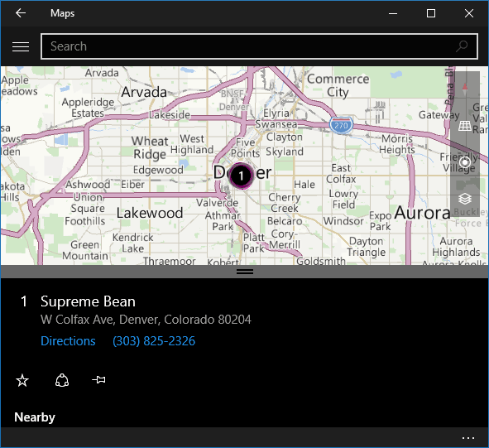Click the address W Colfax Ave text
This screenshot has width=489, height=448.
pyautogui.click(x=146, y=320)
